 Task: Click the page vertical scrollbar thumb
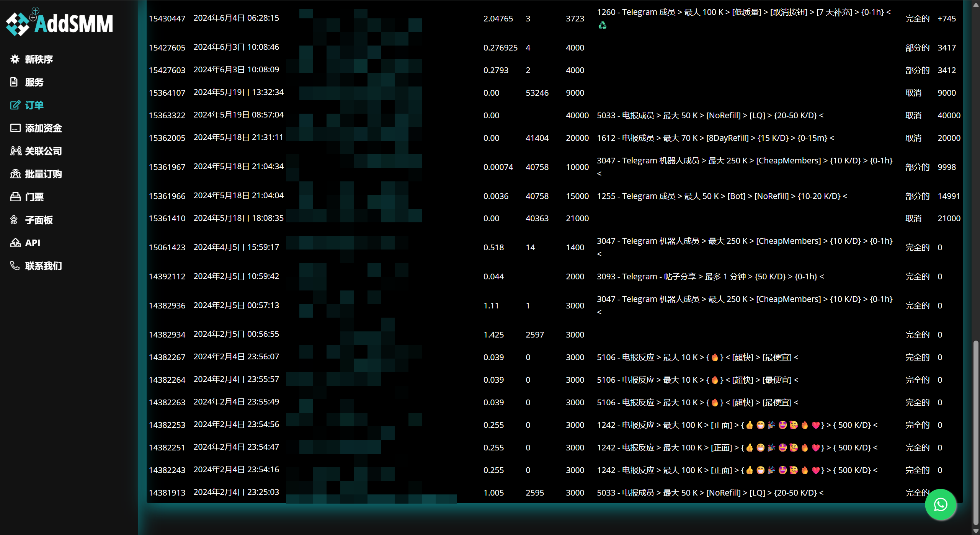click(976, 432)
